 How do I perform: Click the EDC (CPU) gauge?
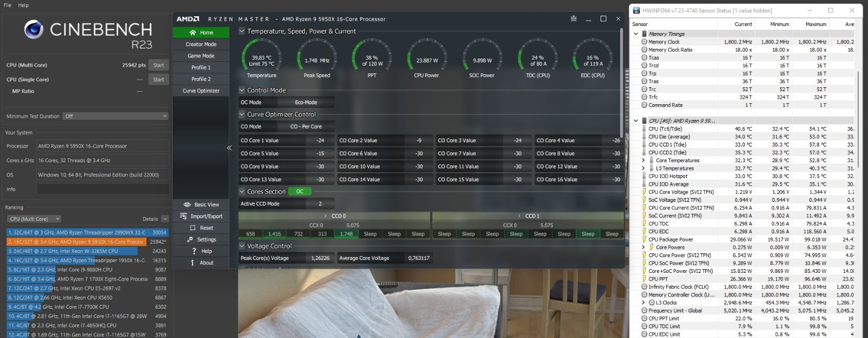[592, 57]
